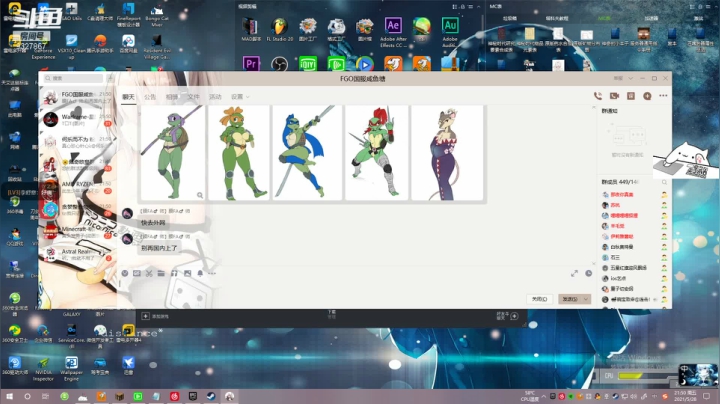This screenshot has width=720, height=404.
Task: Open message history clock icon
Action: click(588, 274)
